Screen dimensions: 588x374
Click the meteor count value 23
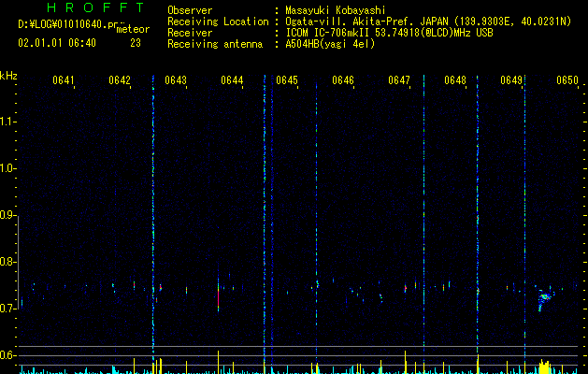pyautogui.click(x=136, y=43)
